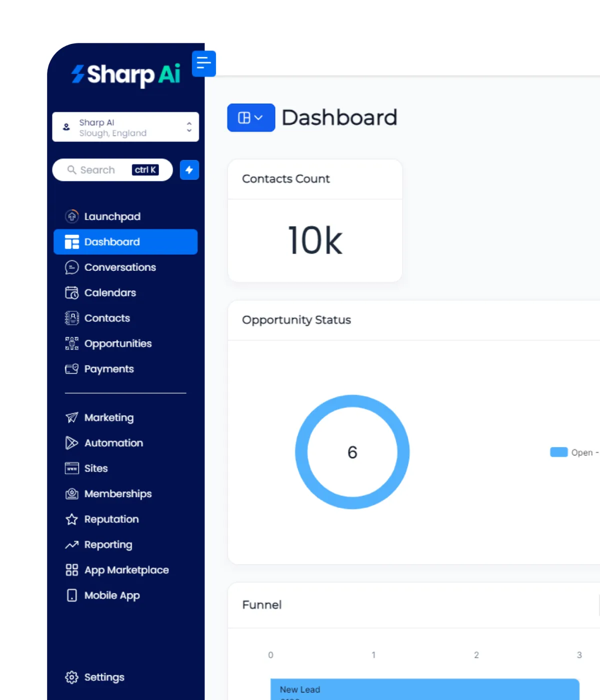Image resolution: width=600 pixels, height=700 pixels.
Task: Click the New Lead funnel bar
Action: 425,690
